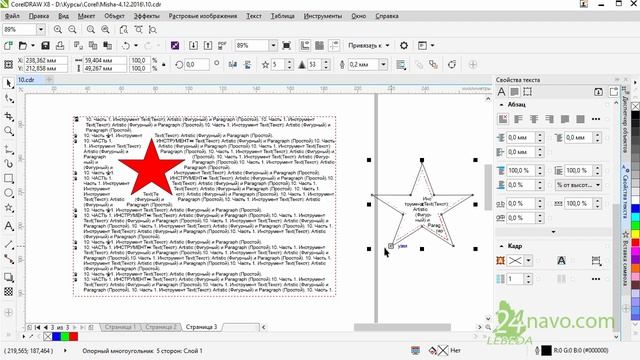Select the Drop Shadow tool

coord(9,277)
